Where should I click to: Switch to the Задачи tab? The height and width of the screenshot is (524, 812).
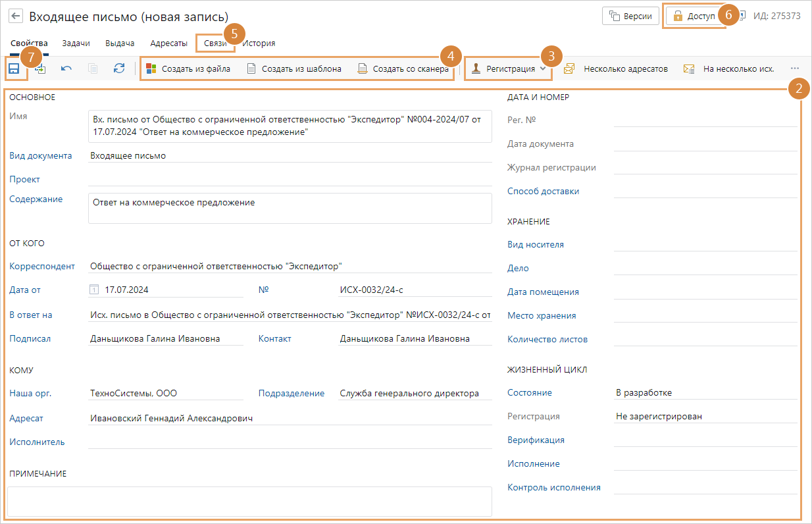click(76, 43)
